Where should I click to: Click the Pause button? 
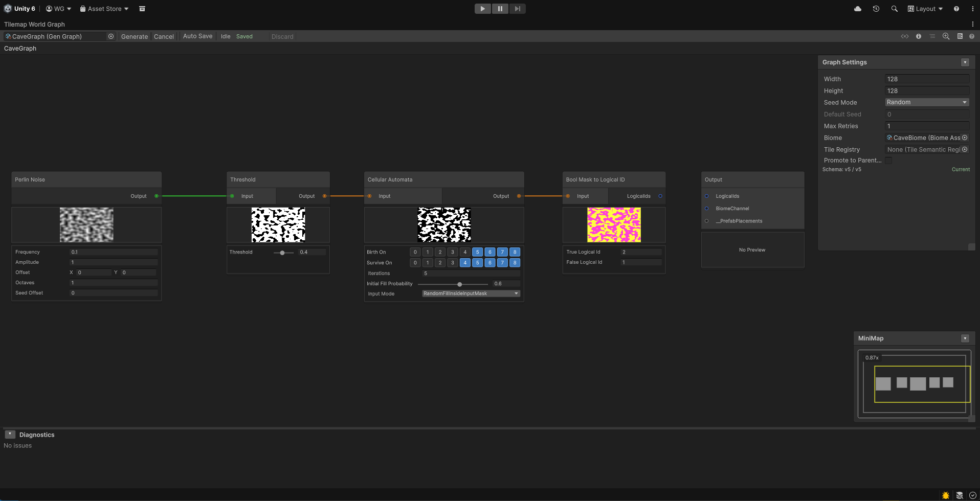(x=500, y=9)
